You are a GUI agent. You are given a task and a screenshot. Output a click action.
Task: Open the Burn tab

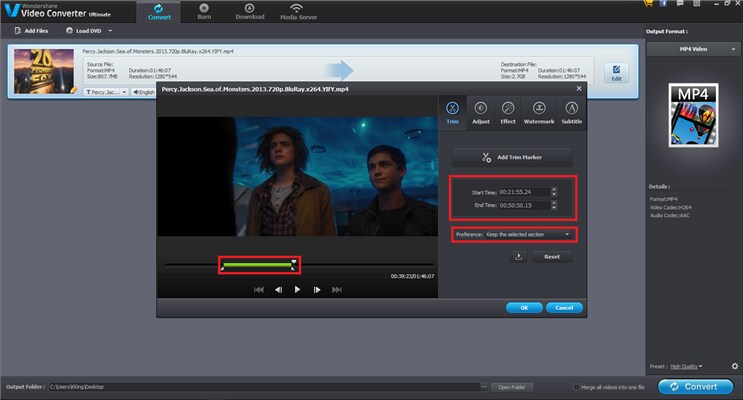(x=204, y=12)
